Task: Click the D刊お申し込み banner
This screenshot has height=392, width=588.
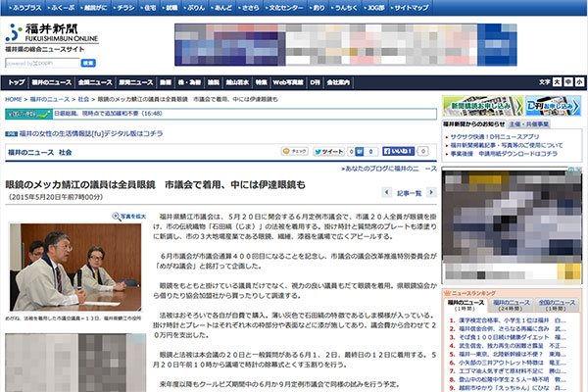Action: 553,106
